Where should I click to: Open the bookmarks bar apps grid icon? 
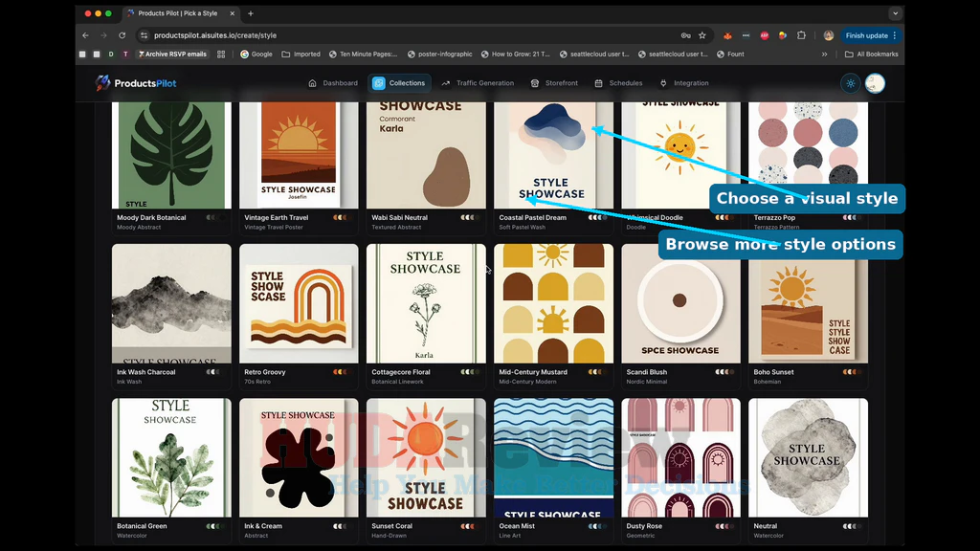click(221, 55)
